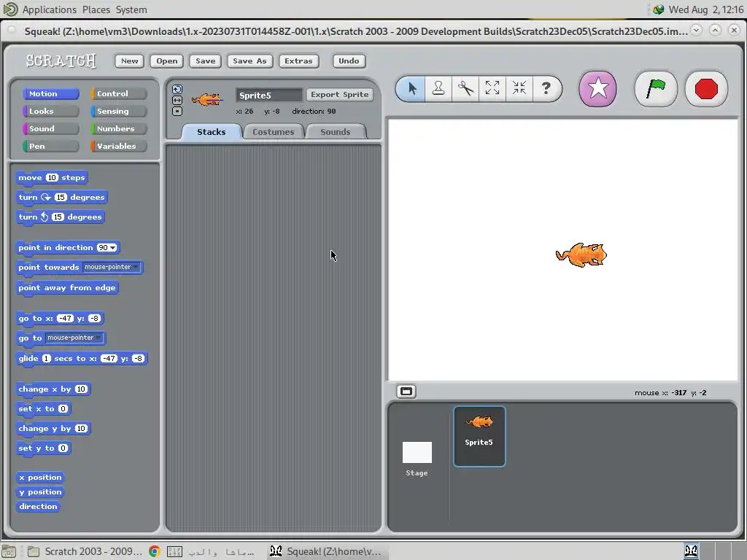
Task: Click the network icon in top panel
Action: pyautogui.click(x=659, y=9)
